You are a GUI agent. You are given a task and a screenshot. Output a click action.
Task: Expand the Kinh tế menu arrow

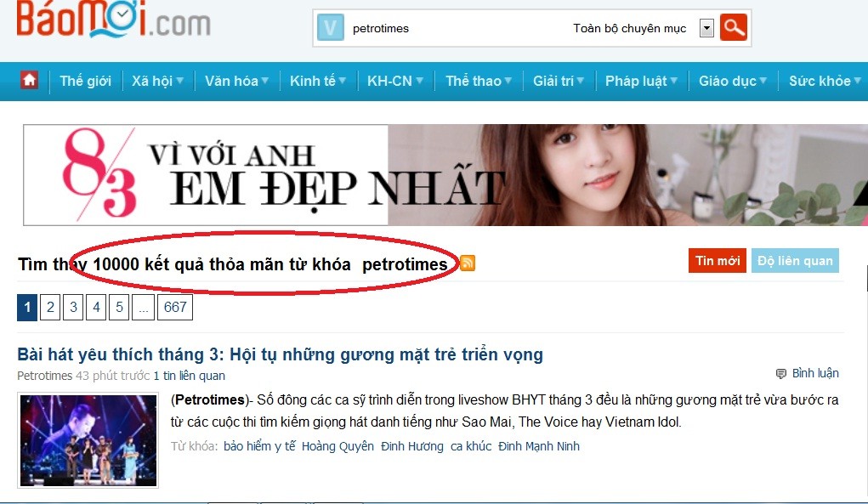pos(342,81)
